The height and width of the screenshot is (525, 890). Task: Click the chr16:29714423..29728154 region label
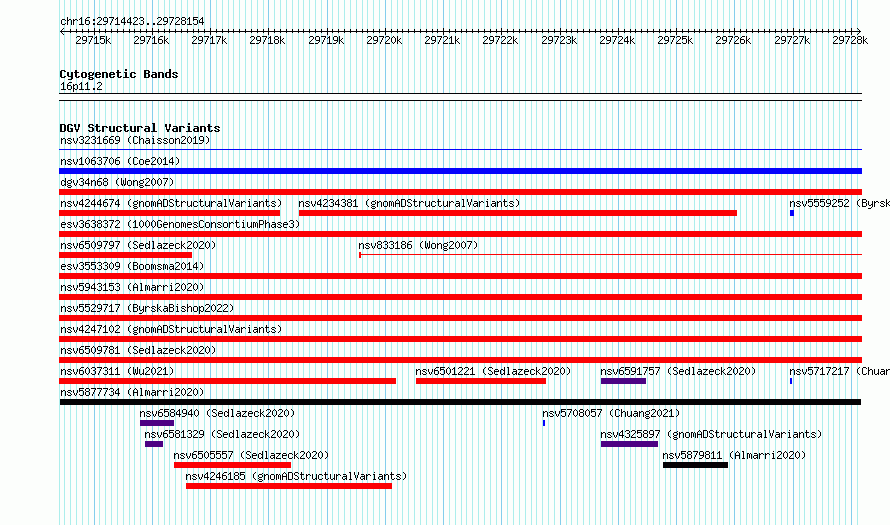tap(132, 21)
